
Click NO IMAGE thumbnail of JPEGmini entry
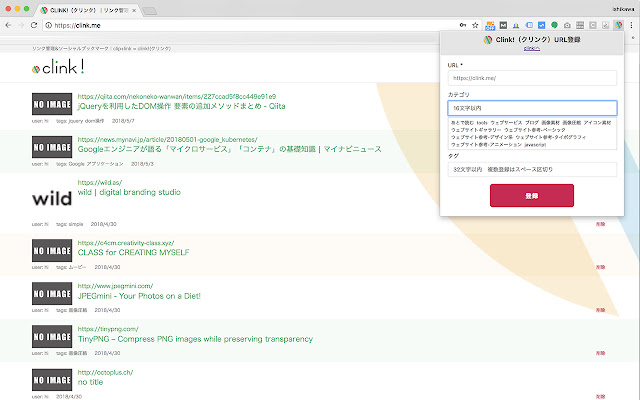52,293
